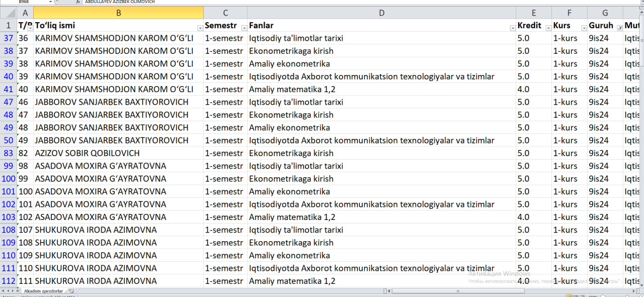The height and width of the screenshot is (297, 644).
Task: Select Amaliy ekonometrika cell in row 39
Action: [381, 63]
